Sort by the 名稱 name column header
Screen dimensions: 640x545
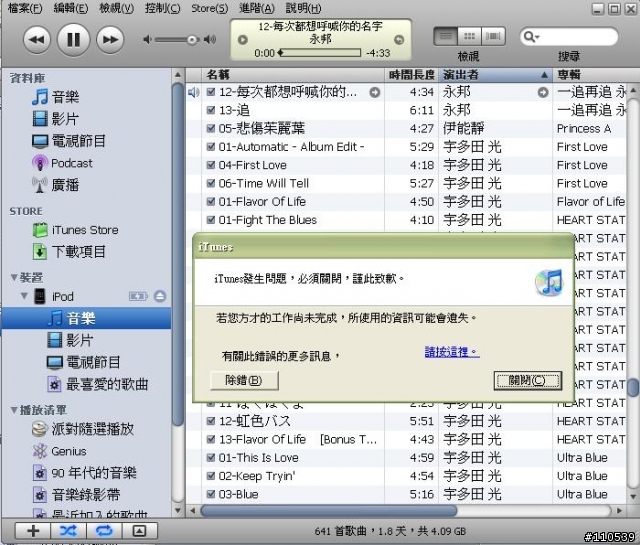293,75
